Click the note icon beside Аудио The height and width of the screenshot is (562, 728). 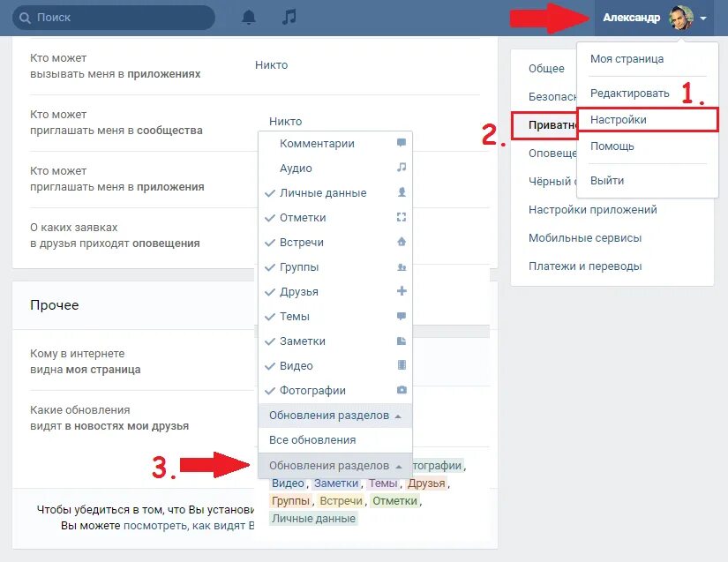tap(402, 167)
